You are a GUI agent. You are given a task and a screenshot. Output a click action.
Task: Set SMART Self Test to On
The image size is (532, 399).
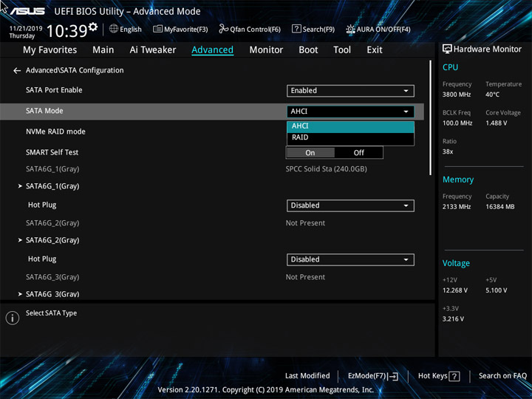pos(310,153)
